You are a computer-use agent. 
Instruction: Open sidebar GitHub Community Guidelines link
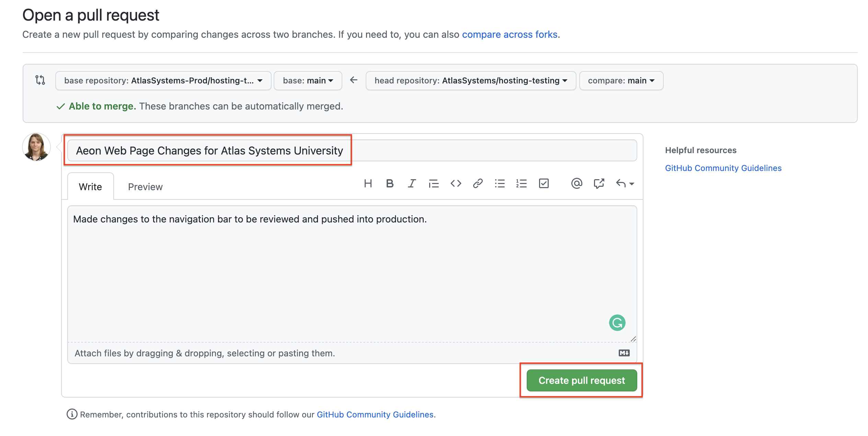click(x=723, y=168)
